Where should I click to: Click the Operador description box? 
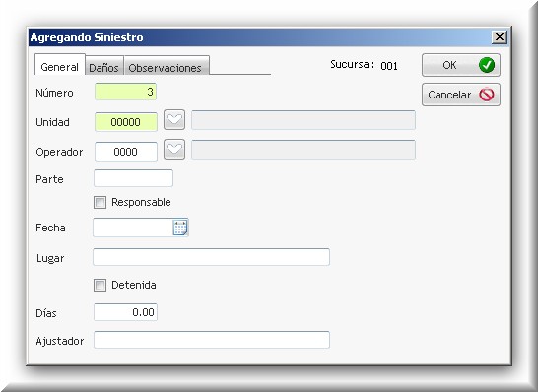(x=303, y=150)
